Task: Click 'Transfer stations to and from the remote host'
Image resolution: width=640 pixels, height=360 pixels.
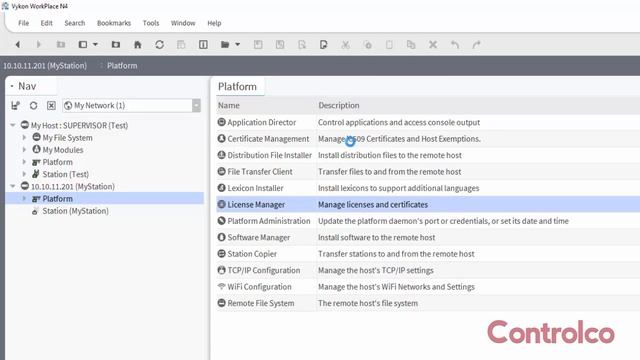Action: [396, 254]
